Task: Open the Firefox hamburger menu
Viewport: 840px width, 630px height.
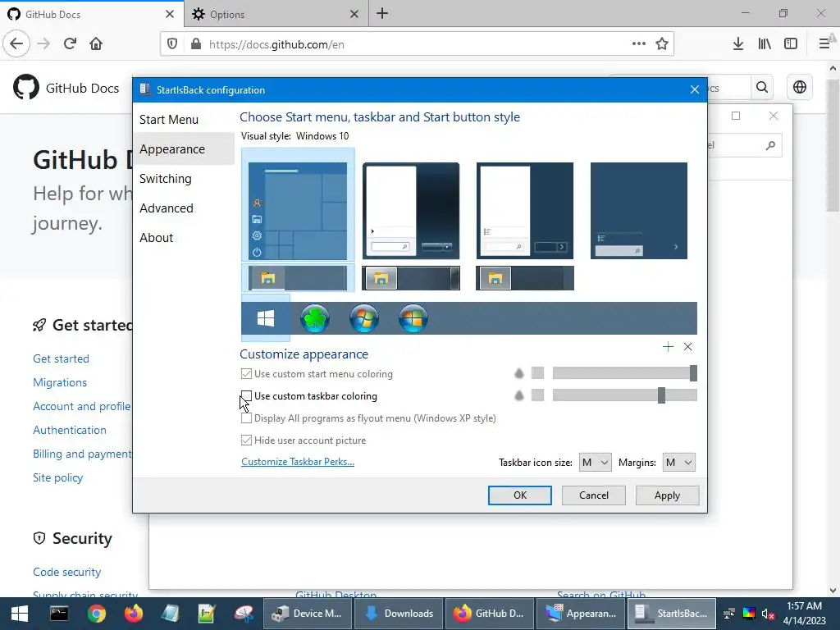Action: [824, 44]
